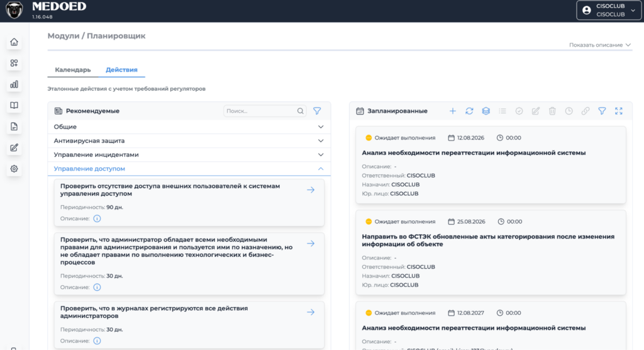644x350 pixels.
Task: Click the list view icon in Запланированные
Action: (x=502, y=111)
